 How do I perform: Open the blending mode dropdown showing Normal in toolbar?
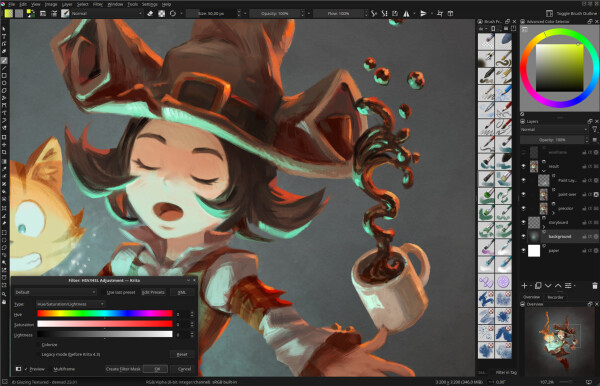(106, 13)
